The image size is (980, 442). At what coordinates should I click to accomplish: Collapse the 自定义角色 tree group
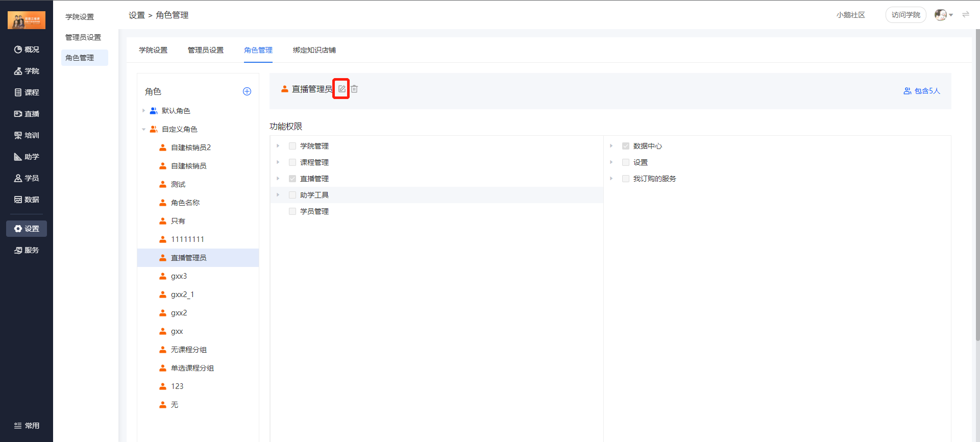tap(144, 129)
